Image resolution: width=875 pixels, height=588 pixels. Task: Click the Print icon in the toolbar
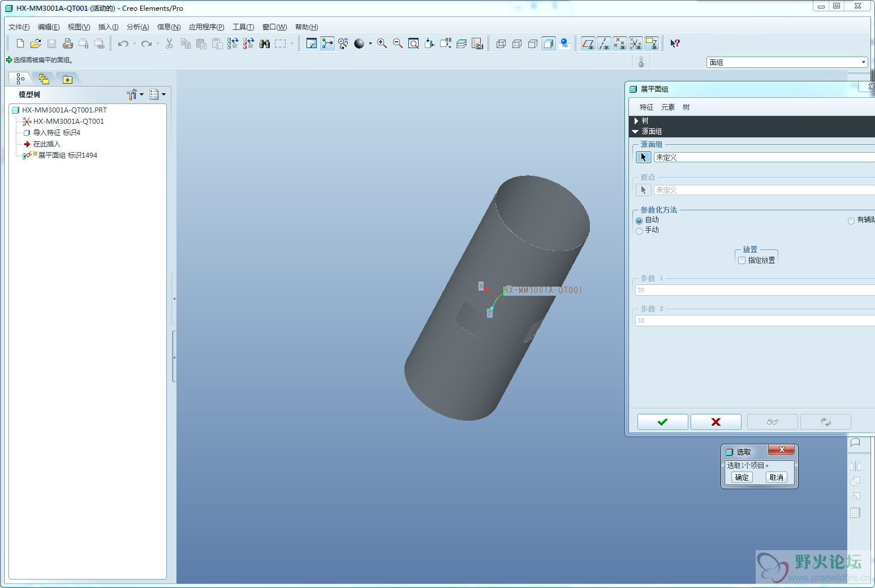68,44
